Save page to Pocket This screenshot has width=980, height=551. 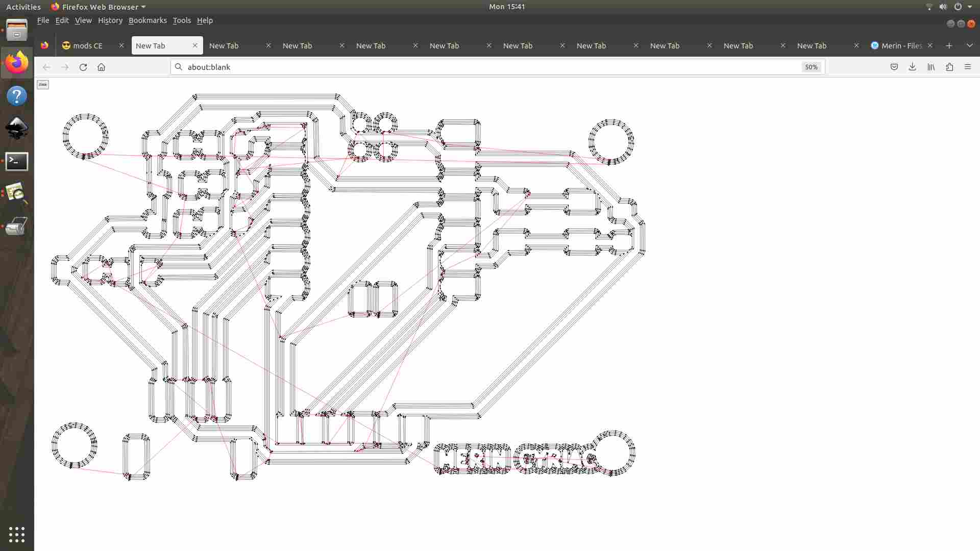(894, 67)
